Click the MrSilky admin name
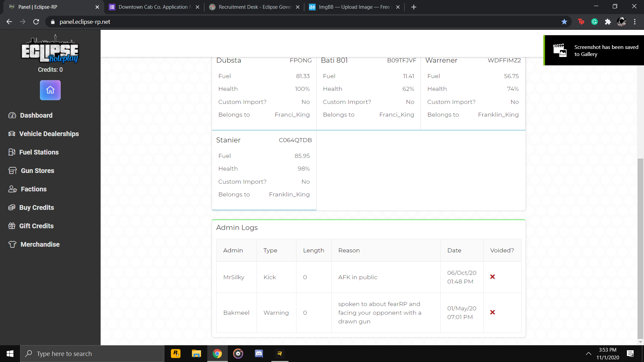 pyautogui.click(x=234, y=277)
